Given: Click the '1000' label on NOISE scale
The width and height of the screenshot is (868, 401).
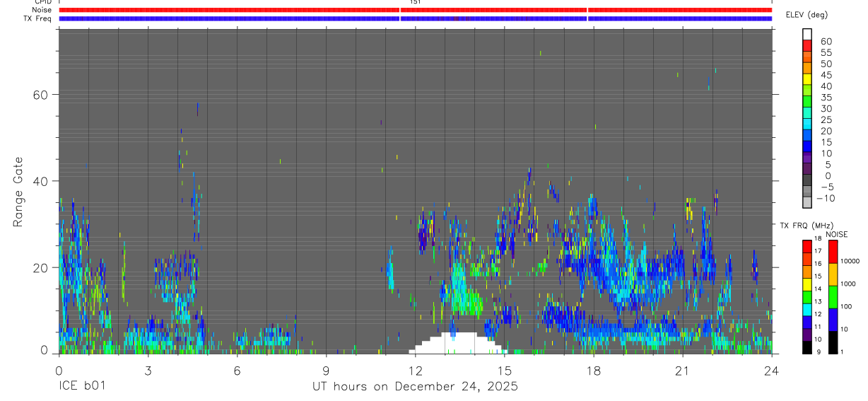Looking at the screenshot, I should 848,284.
